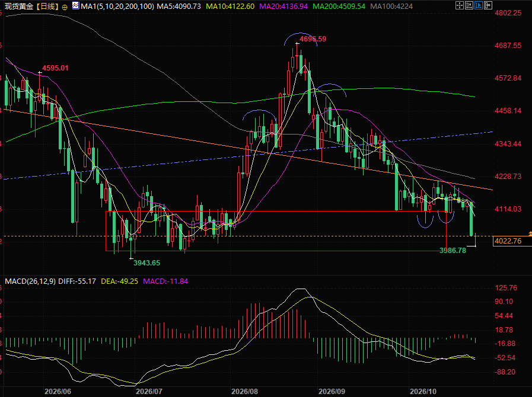The width and height of the screenshot is (532, 397).
Task: Click the 4343.44 price axis label
Action: (x=508, y=144)
